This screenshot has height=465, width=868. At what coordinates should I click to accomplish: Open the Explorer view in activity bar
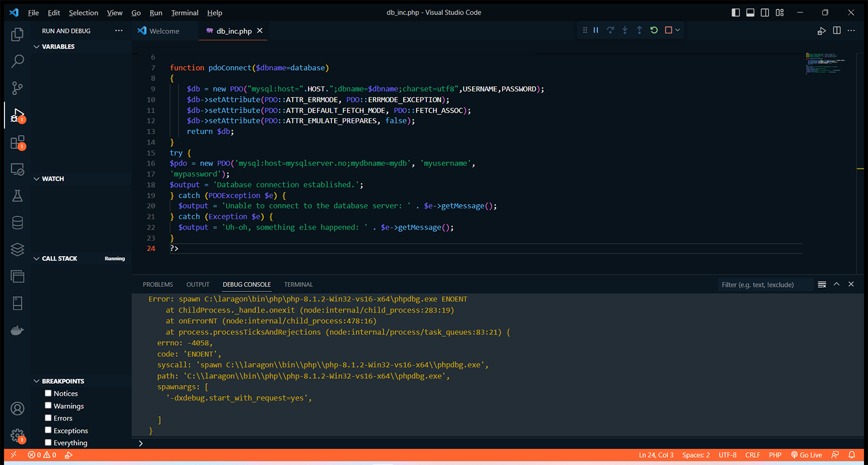coord(17,35)
